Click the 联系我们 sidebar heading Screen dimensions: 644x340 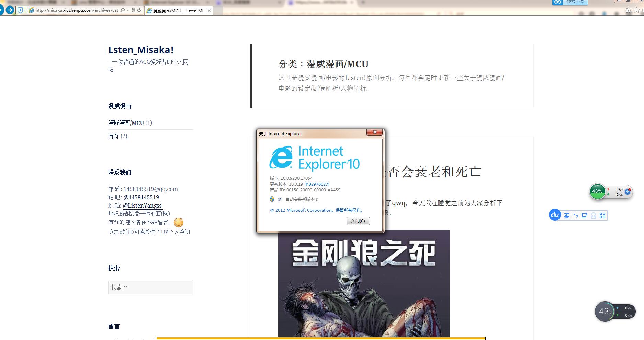[120, 172]
